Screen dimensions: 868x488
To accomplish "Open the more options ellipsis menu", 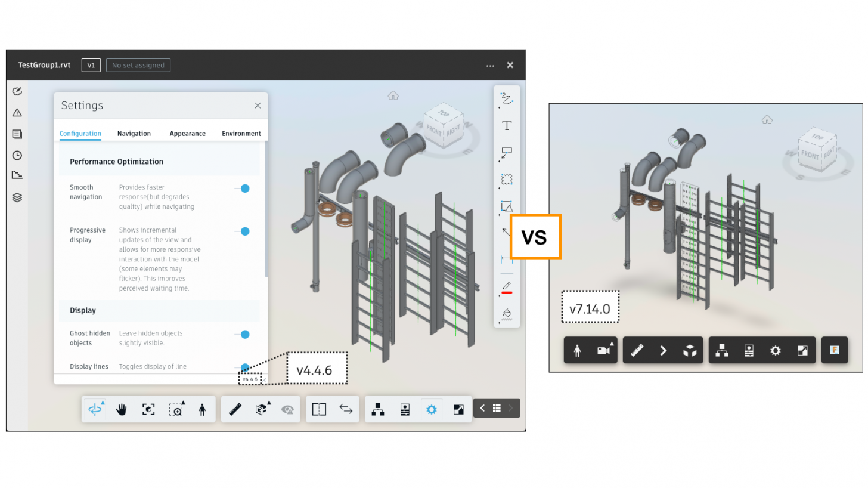I will click(490, 66).
